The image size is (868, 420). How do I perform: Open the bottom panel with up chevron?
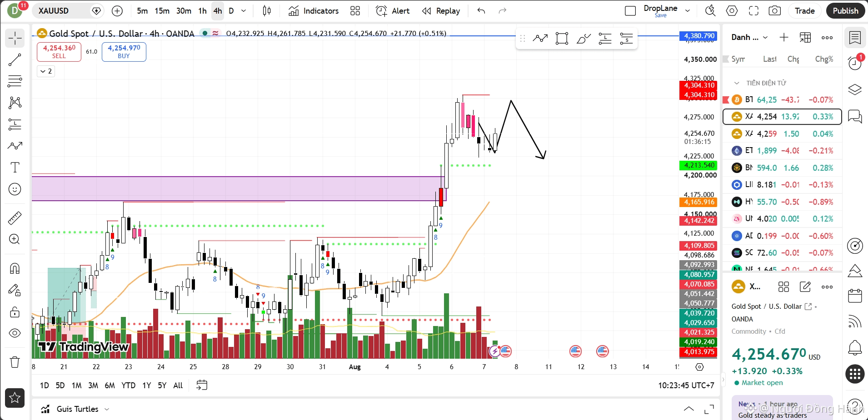click(x=689, y=409)
